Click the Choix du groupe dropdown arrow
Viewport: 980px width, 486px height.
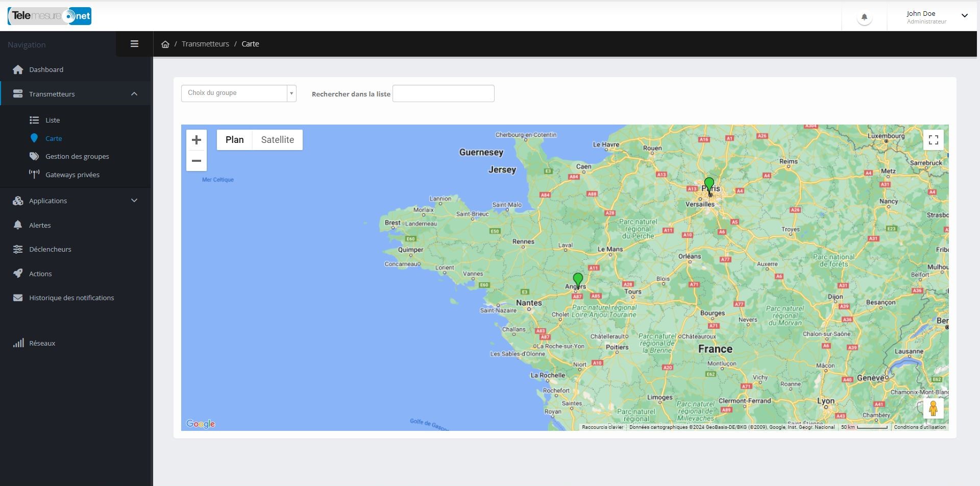(x=291, y=93)
